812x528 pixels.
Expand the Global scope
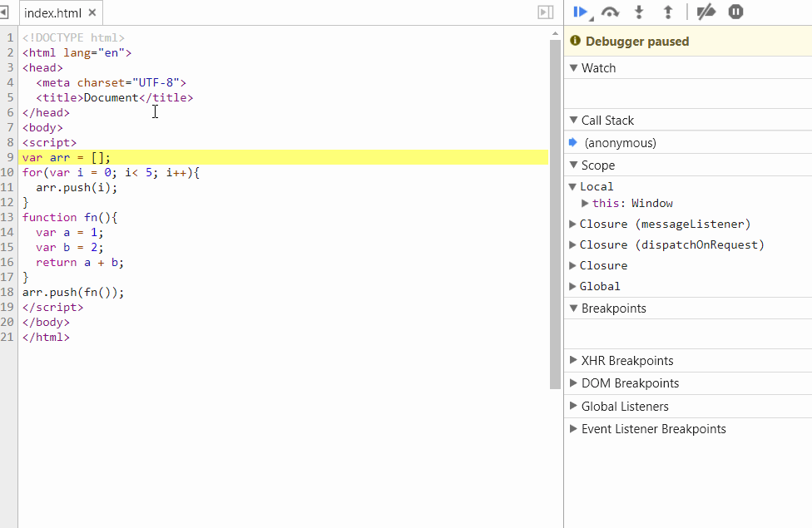coord(572,286)
